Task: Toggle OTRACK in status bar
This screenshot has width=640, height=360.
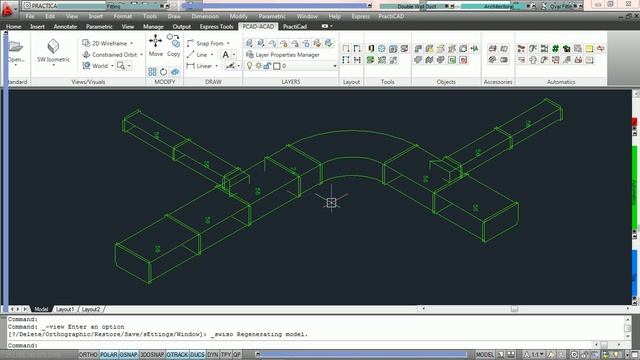Action: (x=177, y=355)
